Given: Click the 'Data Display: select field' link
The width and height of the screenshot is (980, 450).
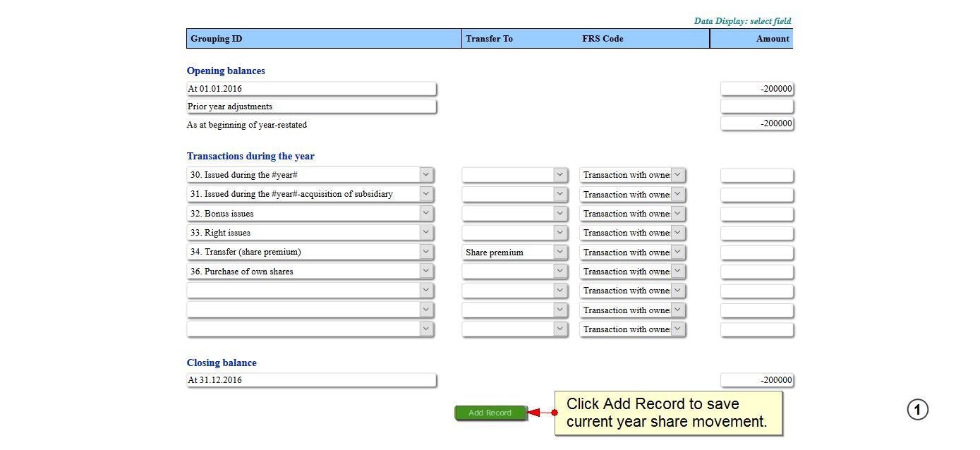Looking at the screenshot, I should (742, 21).
